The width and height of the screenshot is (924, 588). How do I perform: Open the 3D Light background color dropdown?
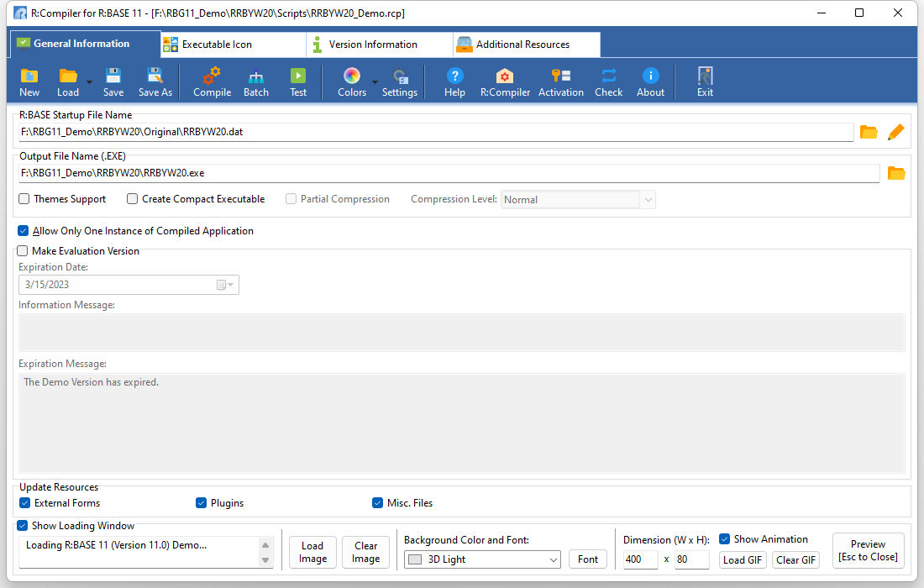482,559
